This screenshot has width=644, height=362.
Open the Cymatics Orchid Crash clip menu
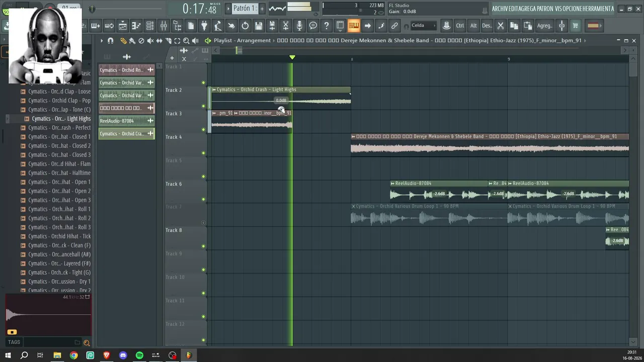(x=214, y=89)
